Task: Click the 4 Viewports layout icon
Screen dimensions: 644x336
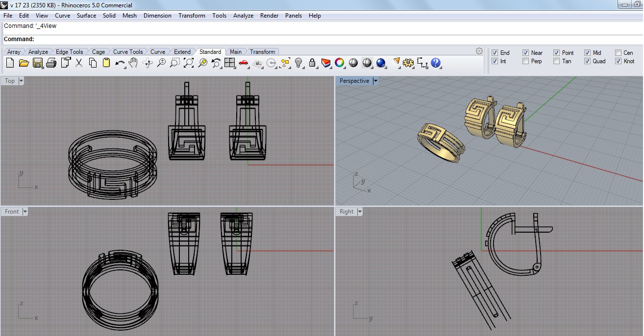Action: [230, 63]
